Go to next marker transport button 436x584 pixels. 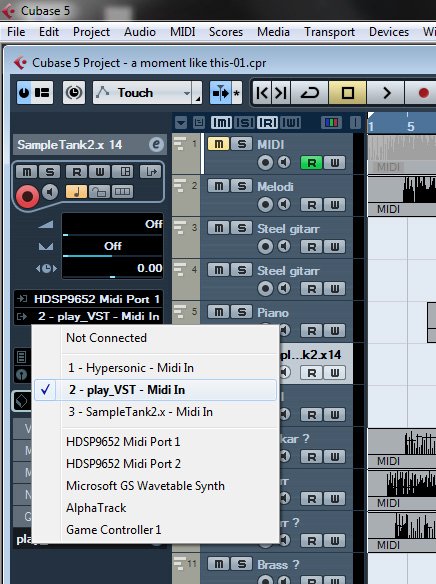(x=281, y=92)
